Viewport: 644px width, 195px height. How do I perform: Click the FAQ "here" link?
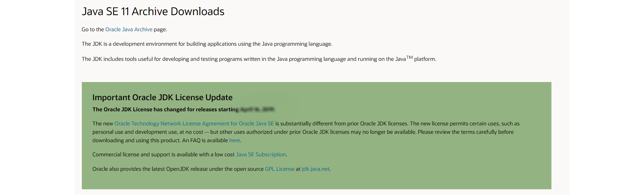[234, 141]
